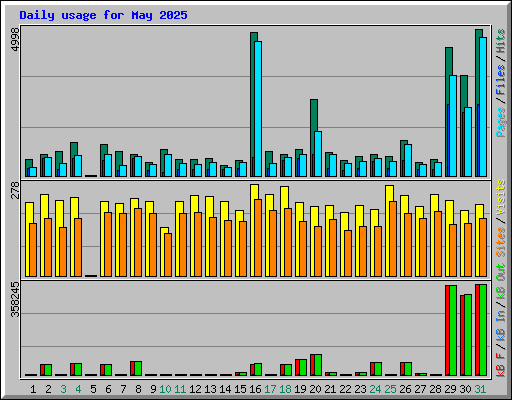Viewport: 512px width, 400px height.
Task: Select day 6 on the x-axis
Action: (108, 389)
